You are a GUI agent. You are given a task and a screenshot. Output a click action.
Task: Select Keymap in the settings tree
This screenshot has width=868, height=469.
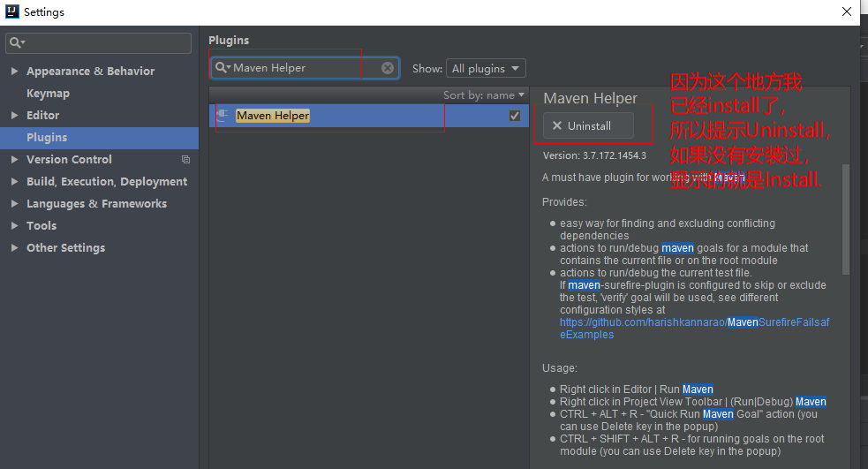48,94
